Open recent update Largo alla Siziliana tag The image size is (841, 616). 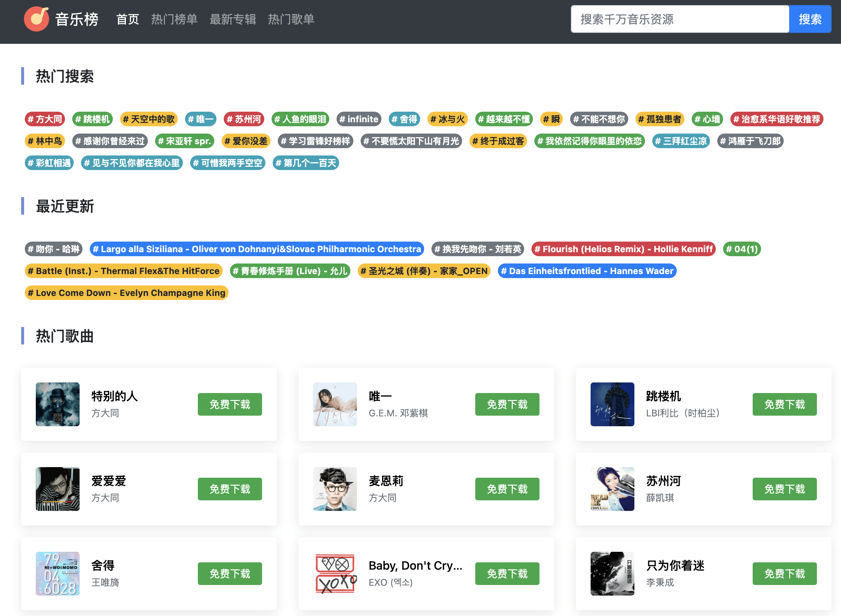coord(257,249)
